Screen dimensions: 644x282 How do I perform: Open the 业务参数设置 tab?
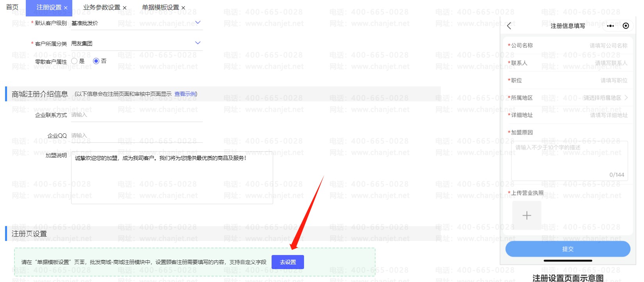(x=102, y=7)
